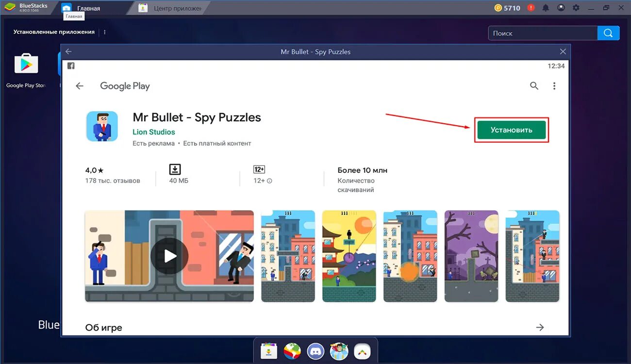Image resolution: width=631 pixels, height=364 pixels.
Task: Open BlueStacks settings gear
Action: click(x=576, y=8)
